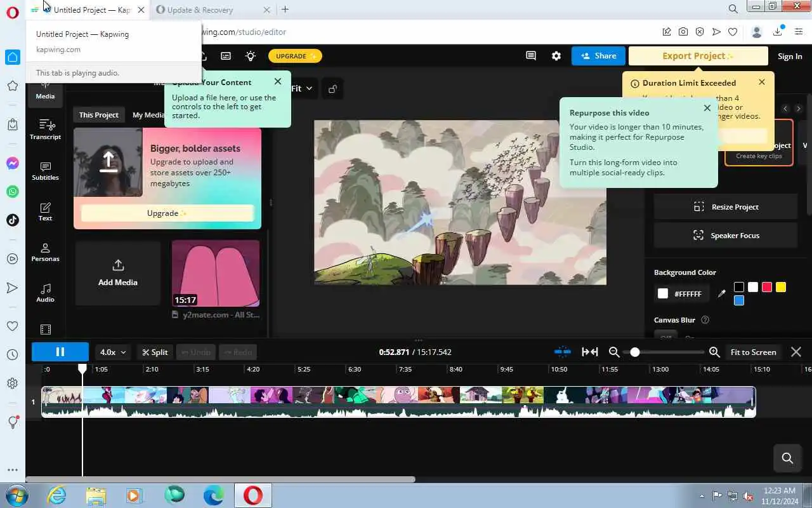Screen dimensions: 812x508
Task: Click Upgrade in Bigger bolder assets card
Action: coord(167,213)
